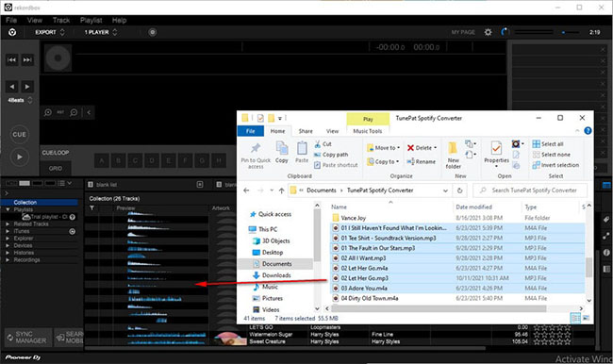The width and height of the screenshot is (613, 364).
Task: Refresh the Explorer folder view
Action: pyautogui.click(x=460, y=190)
